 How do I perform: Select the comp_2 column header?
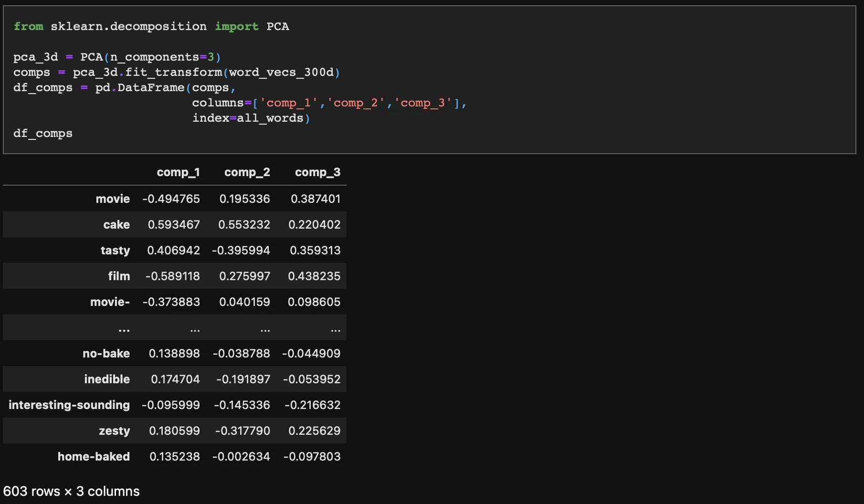(247, 172)
